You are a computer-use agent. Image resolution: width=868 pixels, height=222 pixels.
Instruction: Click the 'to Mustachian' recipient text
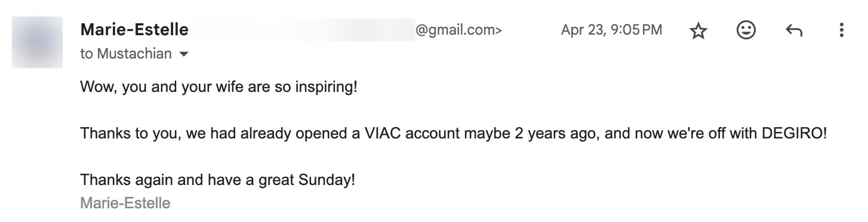(126, 54)
